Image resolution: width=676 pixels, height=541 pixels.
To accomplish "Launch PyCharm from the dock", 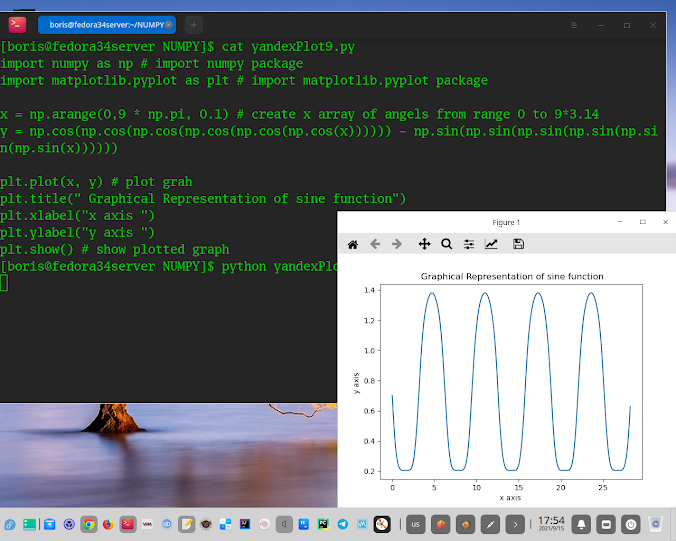I will (x=323, y=524).
